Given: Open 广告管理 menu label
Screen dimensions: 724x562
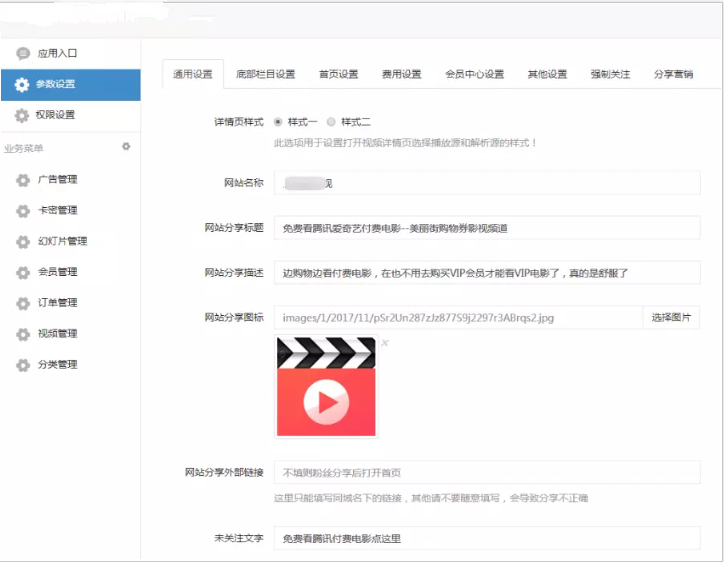Looking at the screenshot, I should click(57, 179).
